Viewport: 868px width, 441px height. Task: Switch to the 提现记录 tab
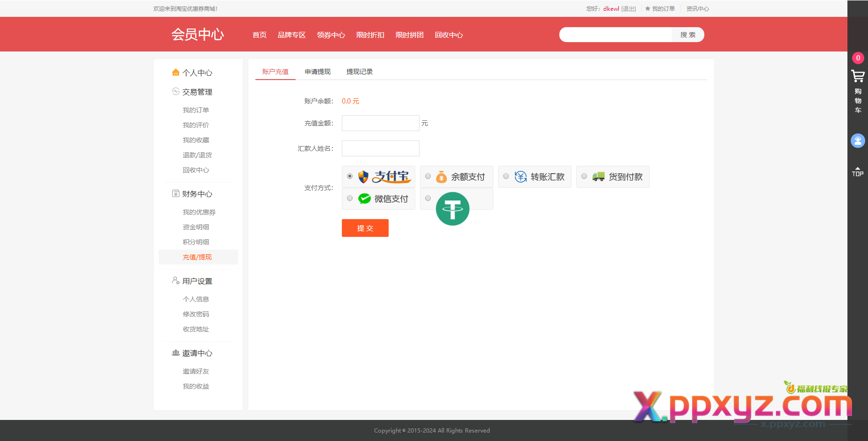(360, 72)
